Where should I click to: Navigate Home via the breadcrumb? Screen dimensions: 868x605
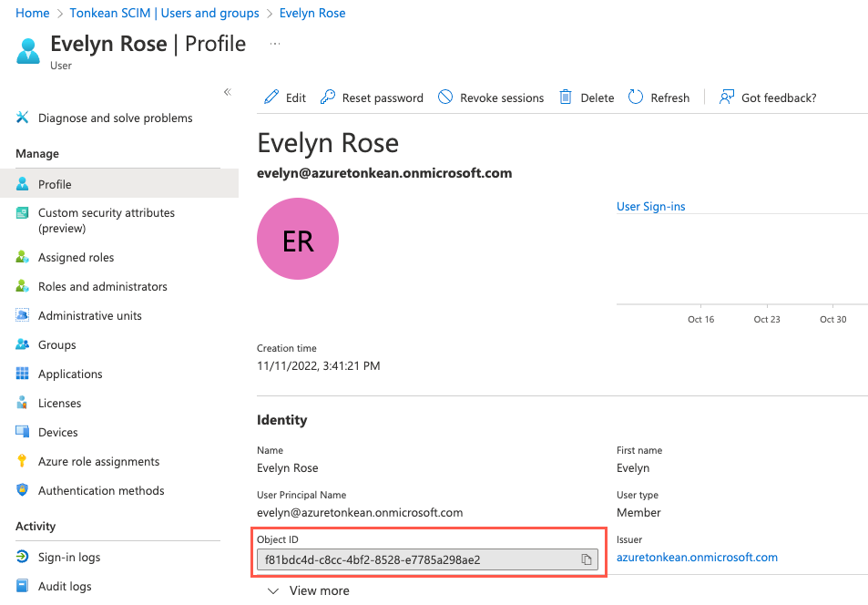click(32, 13)
